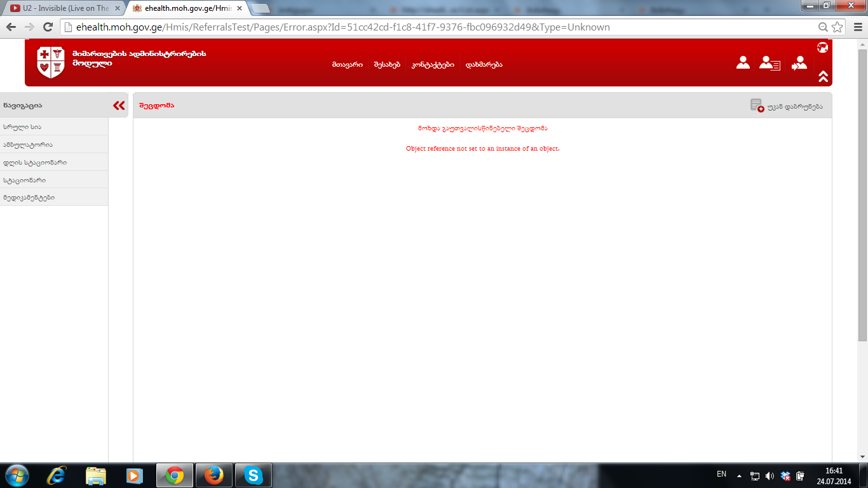Viewport: 868px width, 488px height.
Task: Reload the page with the refresh icon
Action: [x=48, y=27]
